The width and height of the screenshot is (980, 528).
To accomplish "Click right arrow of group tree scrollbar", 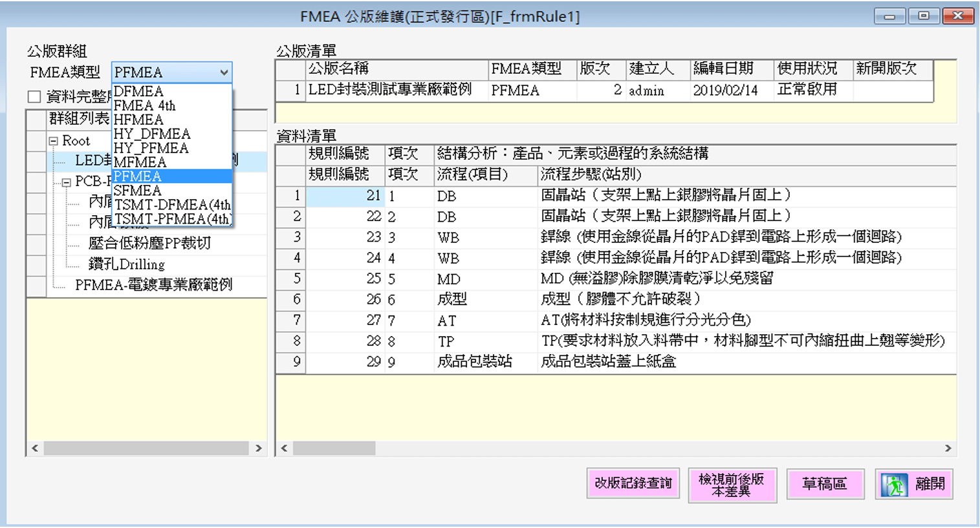I will tap(259, 449).
